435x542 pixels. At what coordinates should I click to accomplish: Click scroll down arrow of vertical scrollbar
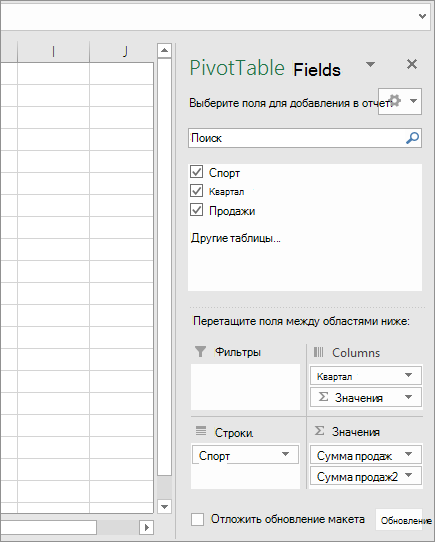(164, 507)
